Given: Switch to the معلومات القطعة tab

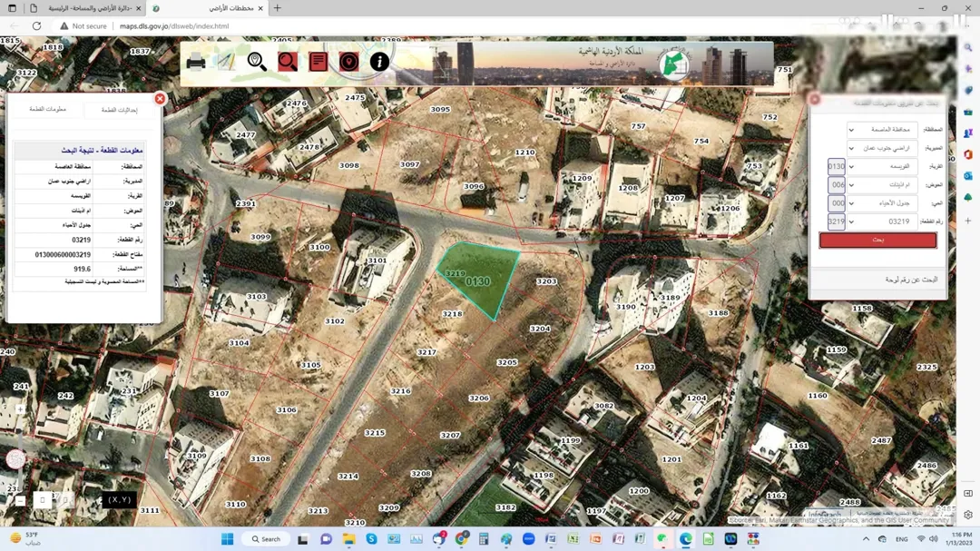Looking at the screenshot, I should point(47,110).
